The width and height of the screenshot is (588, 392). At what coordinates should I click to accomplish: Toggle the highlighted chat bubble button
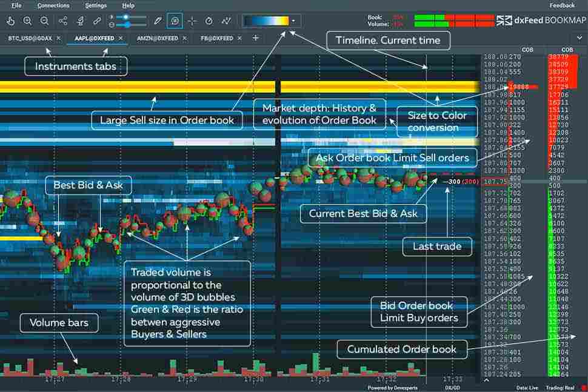point(175,21)
